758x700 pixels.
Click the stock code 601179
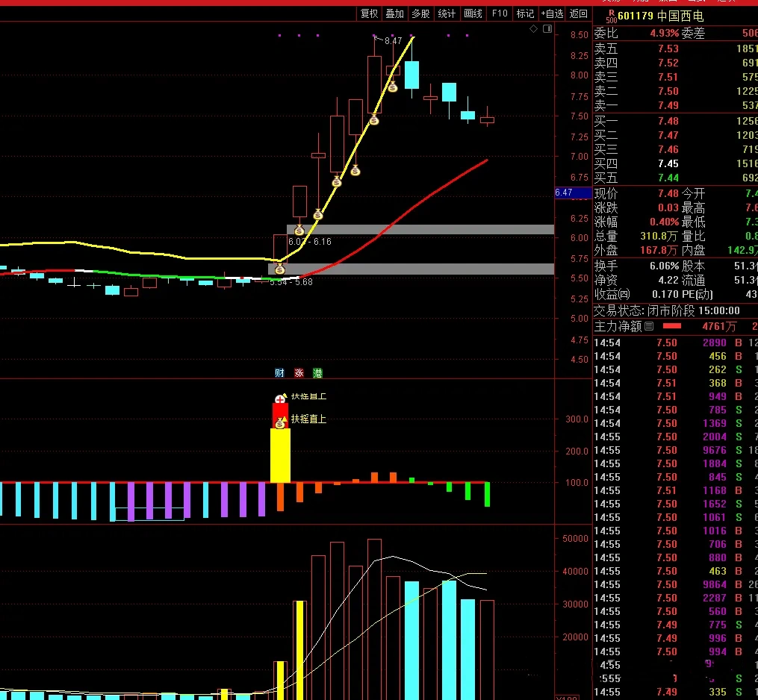(636, 16)
